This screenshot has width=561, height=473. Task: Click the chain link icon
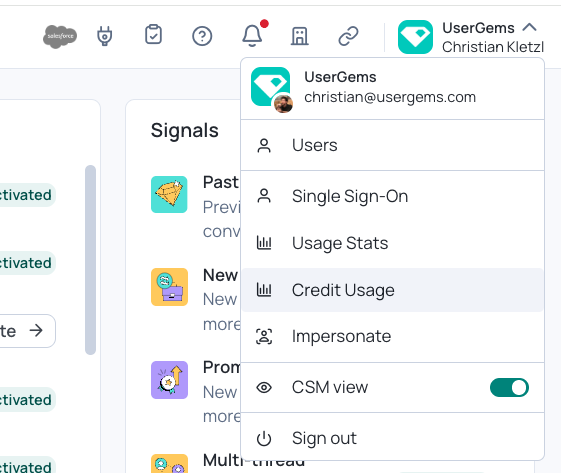348,36
